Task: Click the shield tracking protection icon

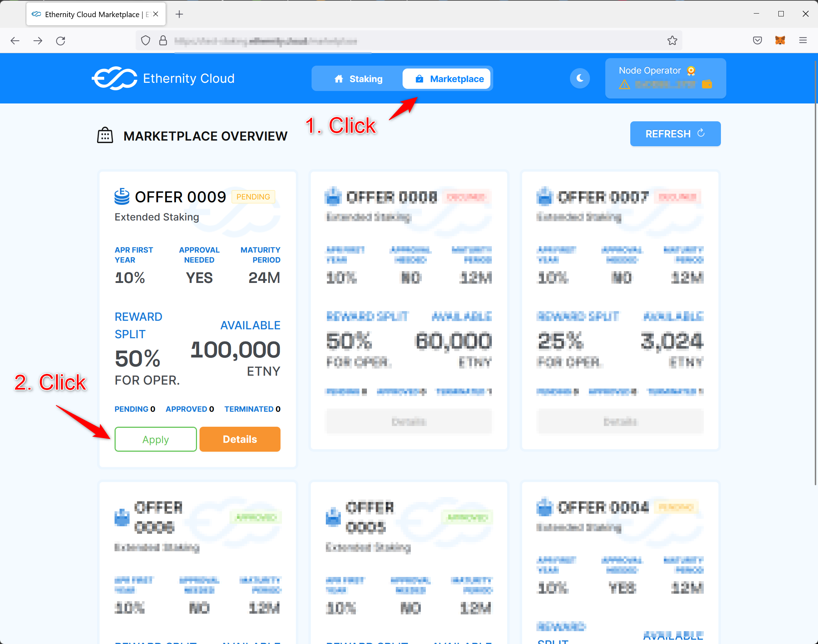Action: click(x=146, y=40)
